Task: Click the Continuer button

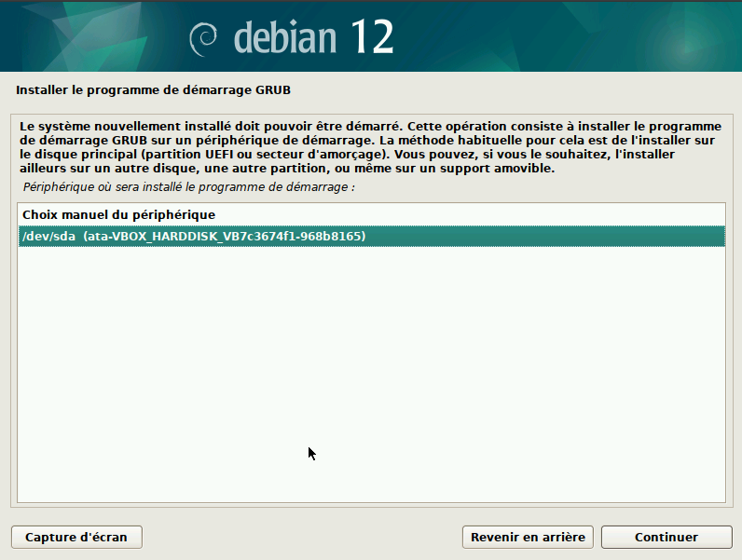Action: click(666, 538)
